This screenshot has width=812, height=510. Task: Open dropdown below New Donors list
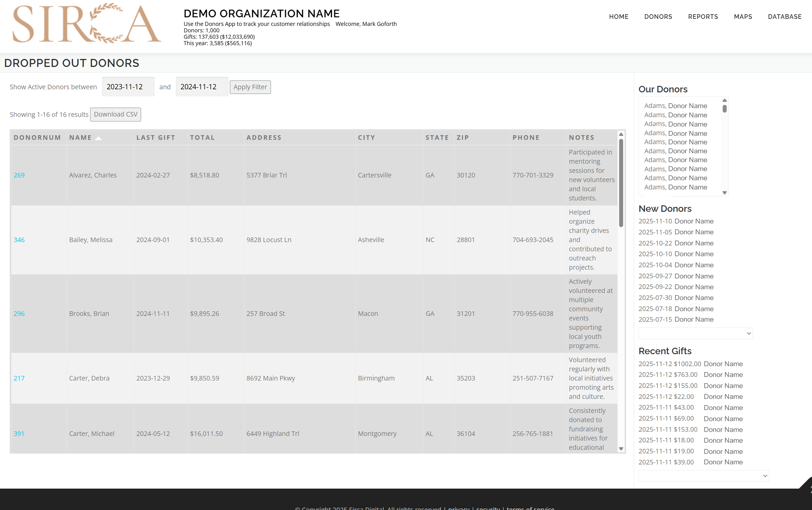tap(695, 333)
